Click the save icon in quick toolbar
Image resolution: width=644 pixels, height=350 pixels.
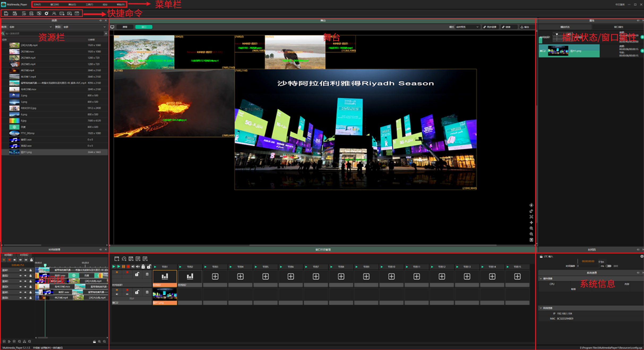(6, 13)
